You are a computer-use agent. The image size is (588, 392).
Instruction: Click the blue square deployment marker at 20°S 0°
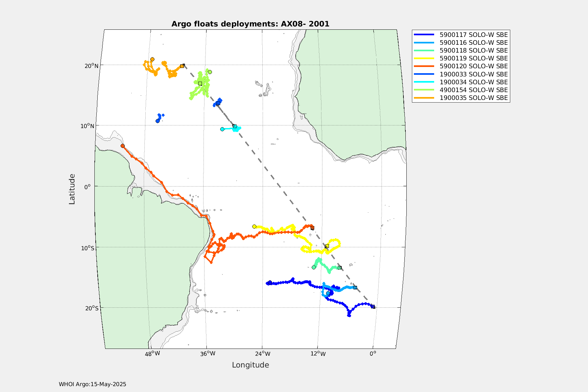coord(373,306)
